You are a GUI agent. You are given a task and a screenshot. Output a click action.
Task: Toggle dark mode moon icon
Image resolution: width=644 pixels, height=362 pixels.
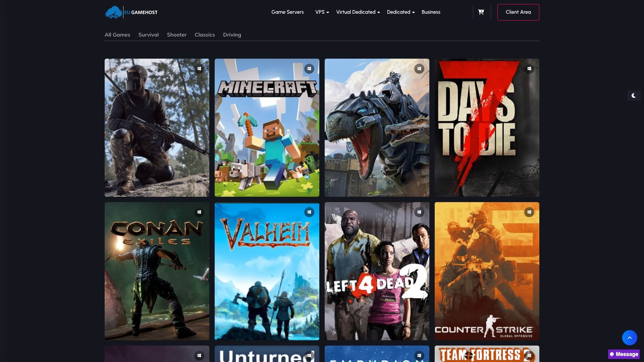[634, 96]
